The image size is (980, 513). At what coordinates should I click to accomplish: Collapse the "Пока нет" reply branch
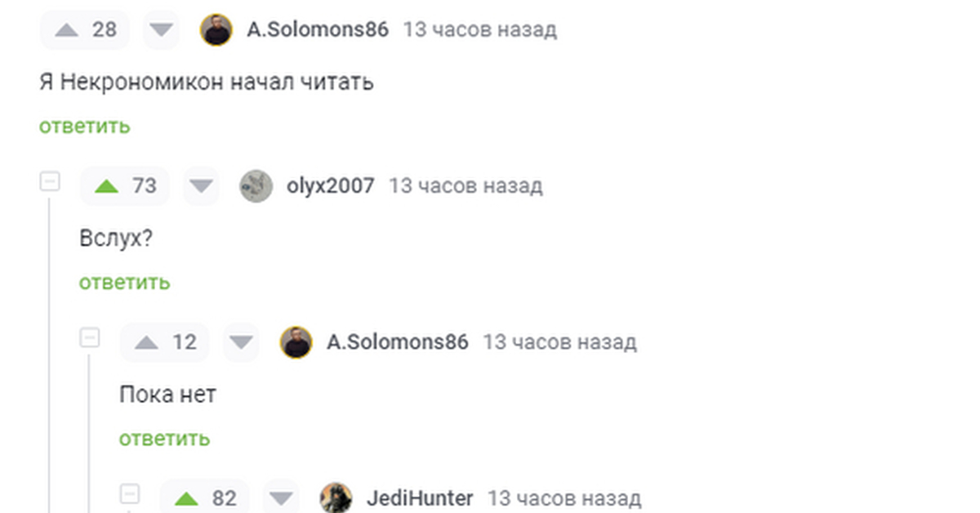[90, 337]
